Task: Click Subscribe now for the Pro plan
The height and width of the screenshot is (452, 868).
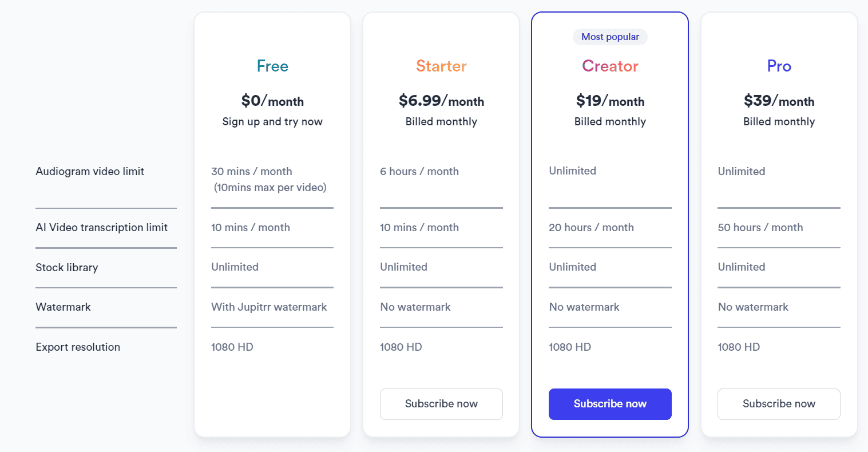Action: tap(779, 404)
